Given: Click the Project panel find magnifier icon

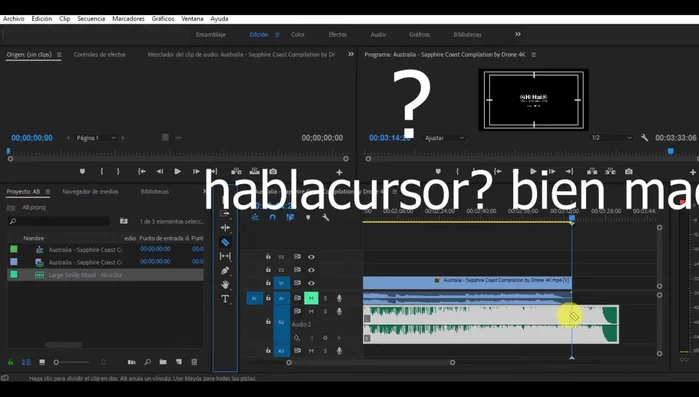Looking at the screenshot, I should coord(148,362).
